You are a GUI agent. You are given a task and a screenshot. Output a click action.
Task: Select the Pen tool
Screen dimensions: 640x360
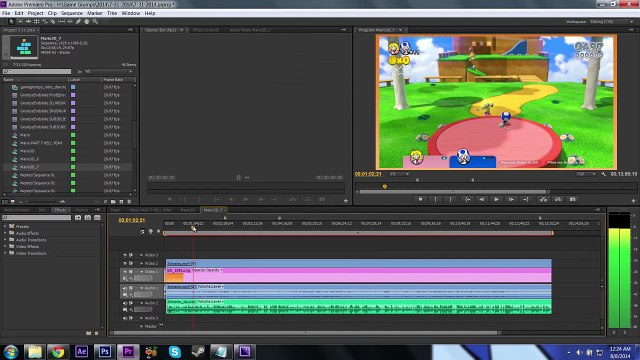(x=78, y=21)
